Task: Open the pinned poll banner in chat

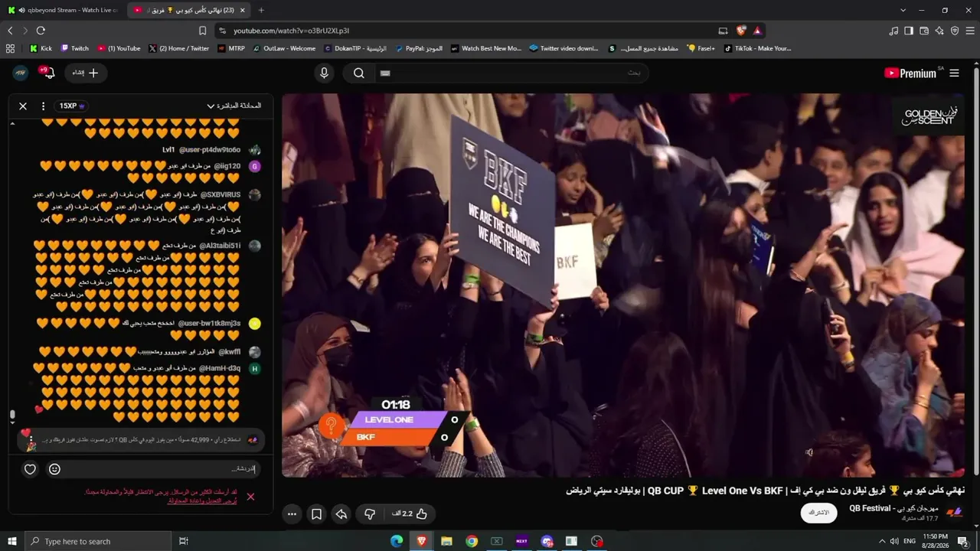Action: click(x=141, y=440)
